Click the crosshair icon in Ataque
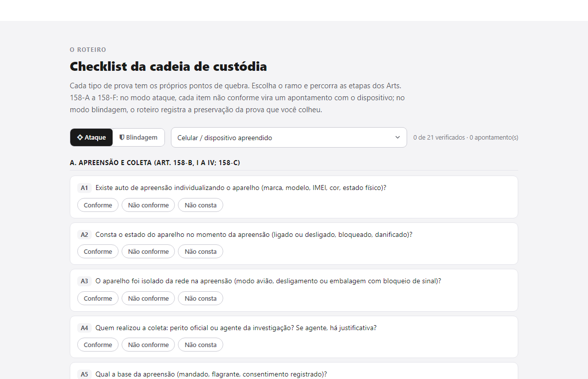This screenshot has width=588, height=379. [x=80, y=137]
